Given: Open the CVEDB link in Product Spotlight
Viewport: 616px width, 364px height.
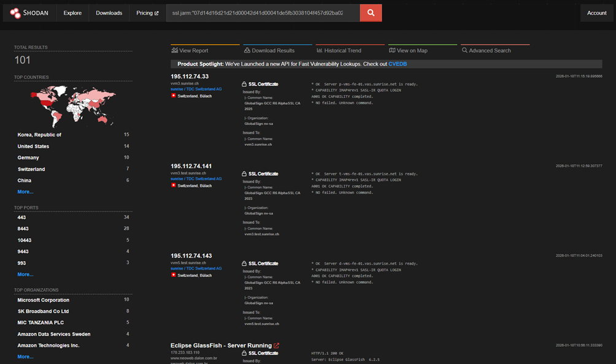Looking at the screenshot, I should coord(398,64).
